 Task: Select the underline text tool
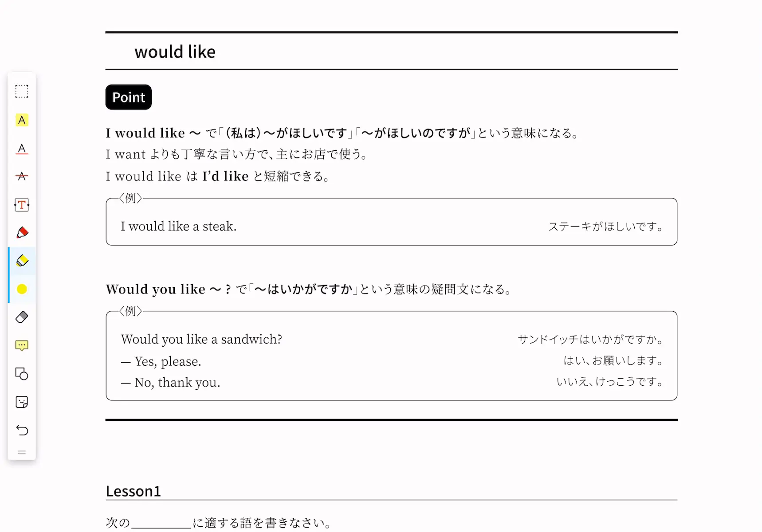[22, 149]
